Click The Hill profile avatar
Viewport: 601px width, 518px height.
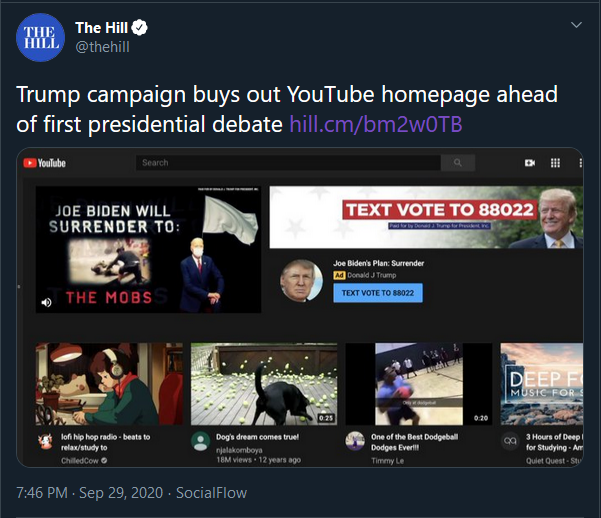pos(39,37)
